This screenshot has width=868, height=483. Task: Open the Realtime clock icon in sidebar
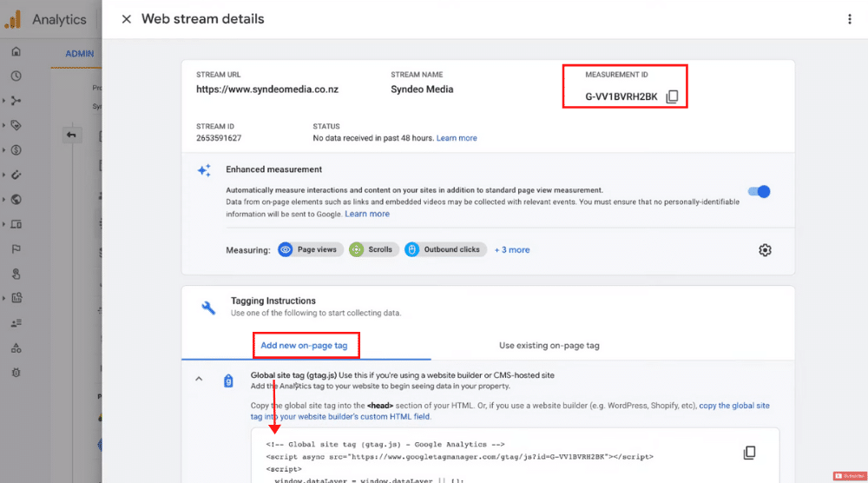coord(16,76)
